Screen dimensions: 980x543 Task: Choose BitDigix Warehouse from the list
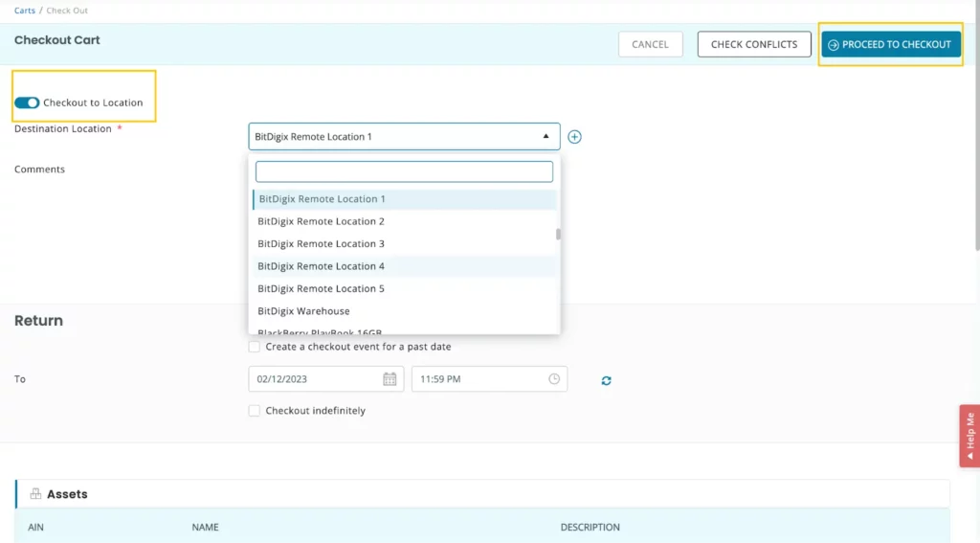(303, 311)
